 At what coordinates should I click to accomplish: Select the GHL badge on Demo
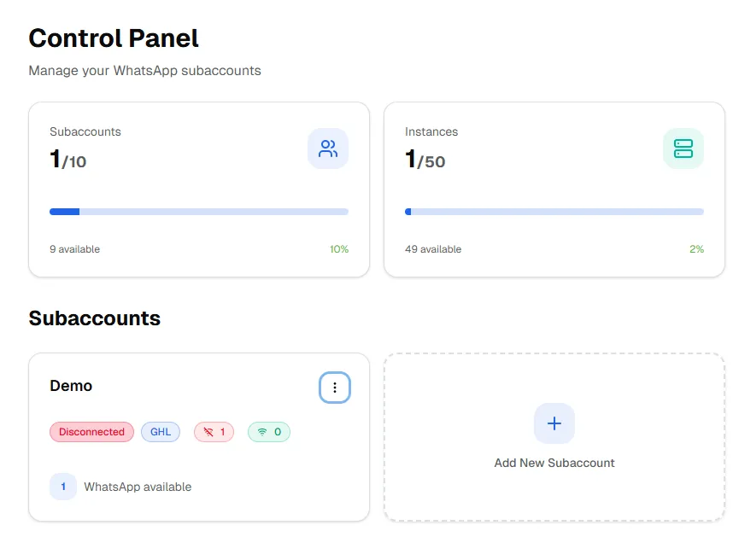(x=161, y=432)
